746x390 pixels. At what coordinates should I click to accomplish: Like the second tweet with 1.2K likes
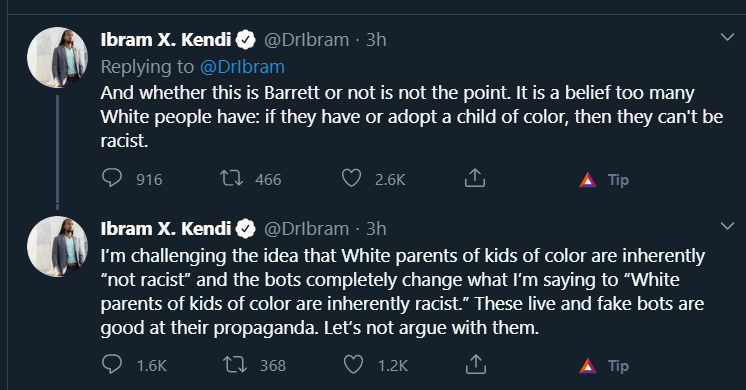click(353, 364)
